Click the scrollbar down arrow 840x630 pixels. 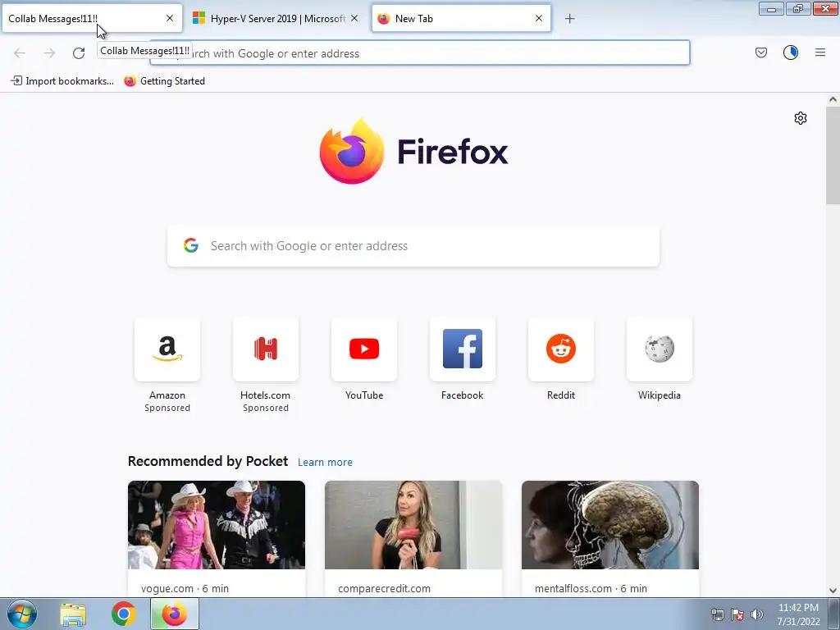(833, 591)
